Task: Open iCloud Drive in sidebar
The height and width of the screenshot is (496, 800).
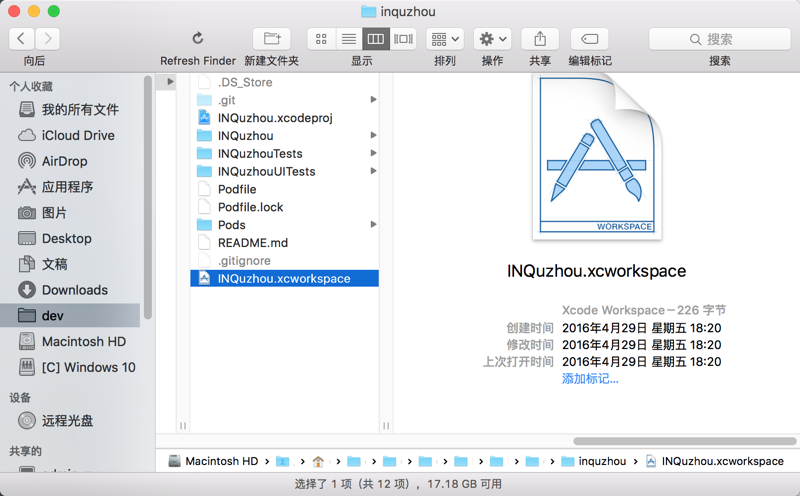Action: 70,135
